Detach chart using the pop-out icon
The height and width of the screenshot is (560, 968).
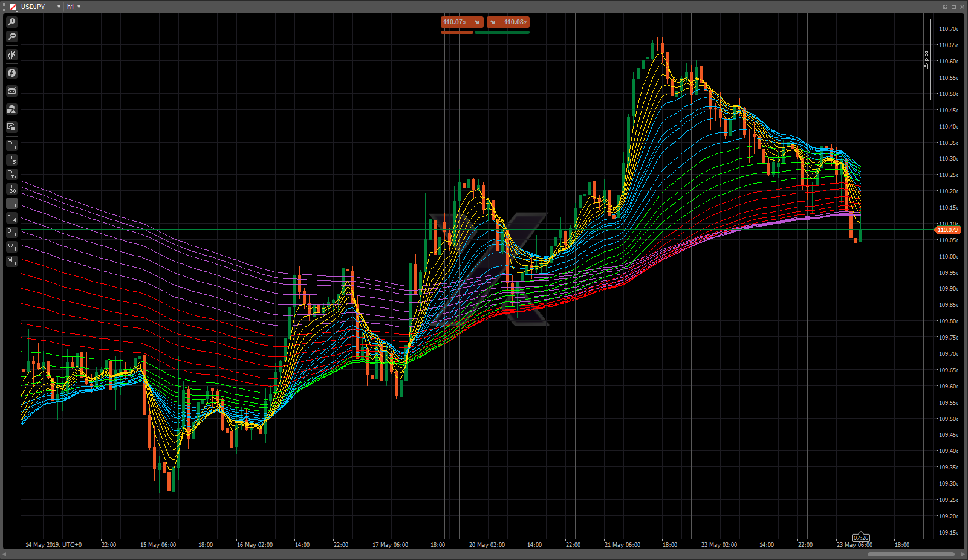pyautogui.click(x=945, y=7)
